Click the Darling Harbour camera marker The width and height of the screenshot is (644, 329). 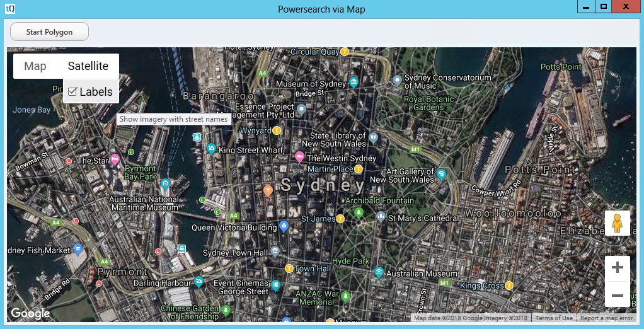pyautogui.click(x=199, y=281)
